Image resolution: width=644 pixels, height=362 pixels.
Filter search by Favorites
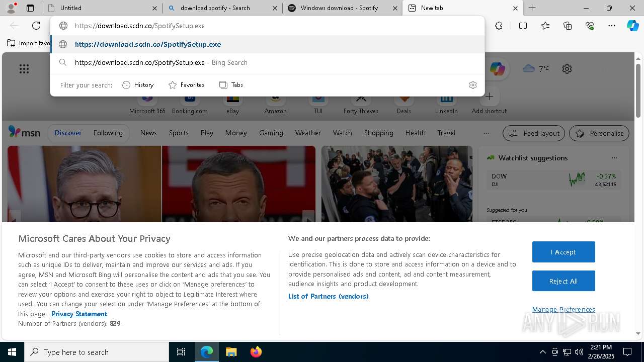(x=186, y=85)
